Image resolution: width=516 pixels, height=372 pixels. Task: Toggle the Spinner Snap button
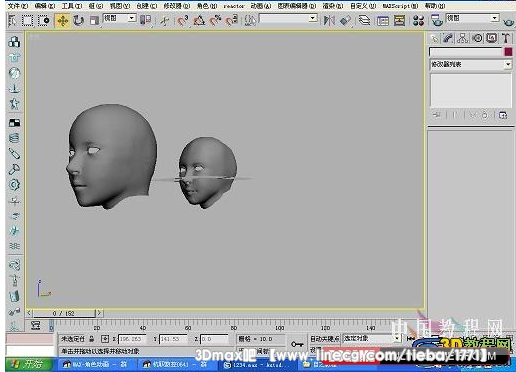[x=232, y=20]
